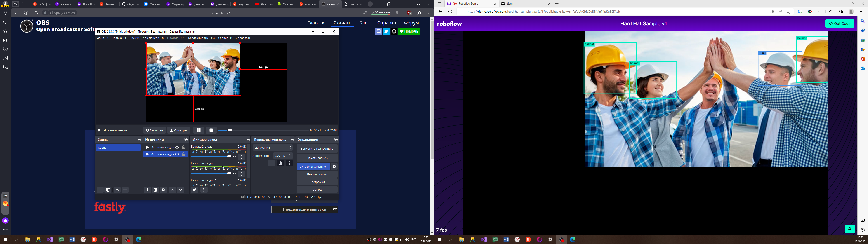Hide the highlighted Источник медиа source via eye
The image size is (868, 244).
click(177, 154)
